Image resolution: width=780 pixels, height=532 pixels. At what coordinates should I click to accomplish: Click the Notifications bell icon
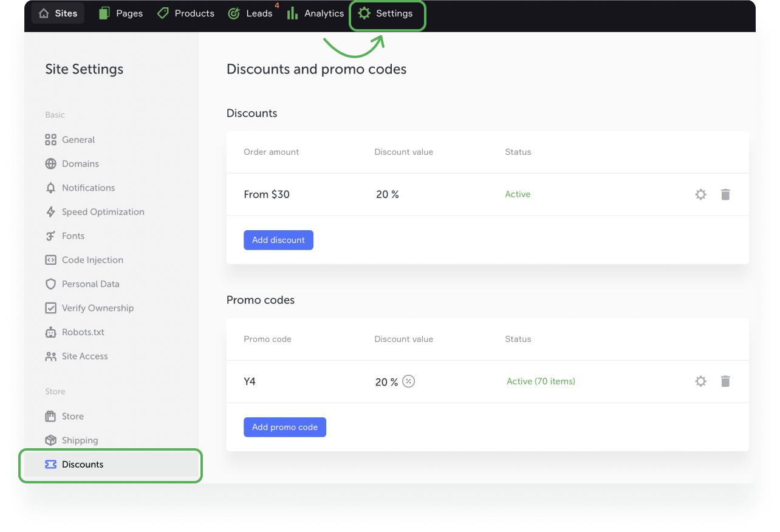[x=50, y=188]
